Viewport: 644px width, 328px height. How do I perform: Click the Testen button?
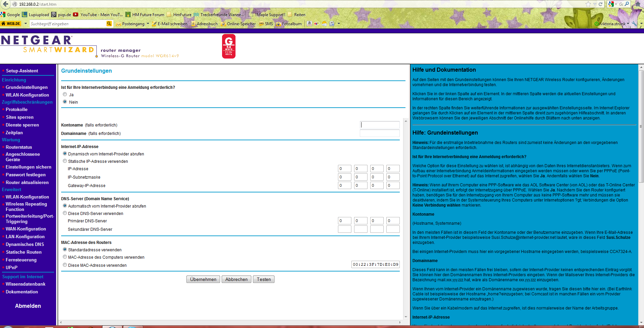264,279
